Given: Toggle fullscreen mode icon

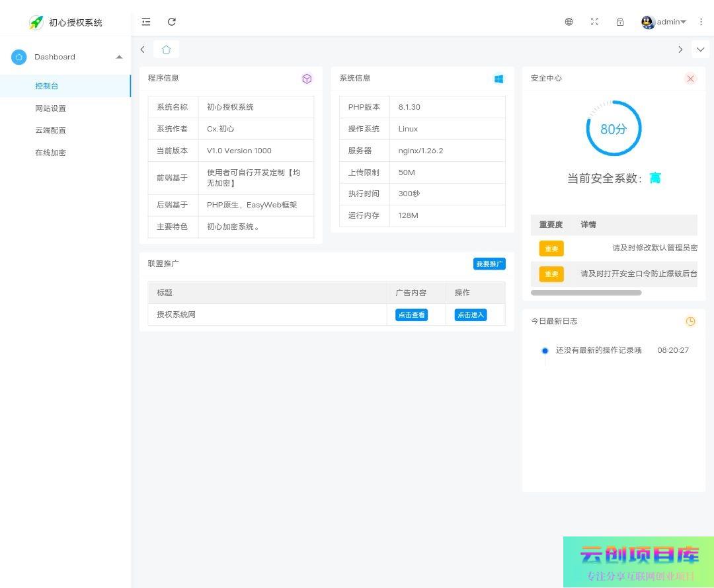Looking at the screenshot, I should [594, 22].
